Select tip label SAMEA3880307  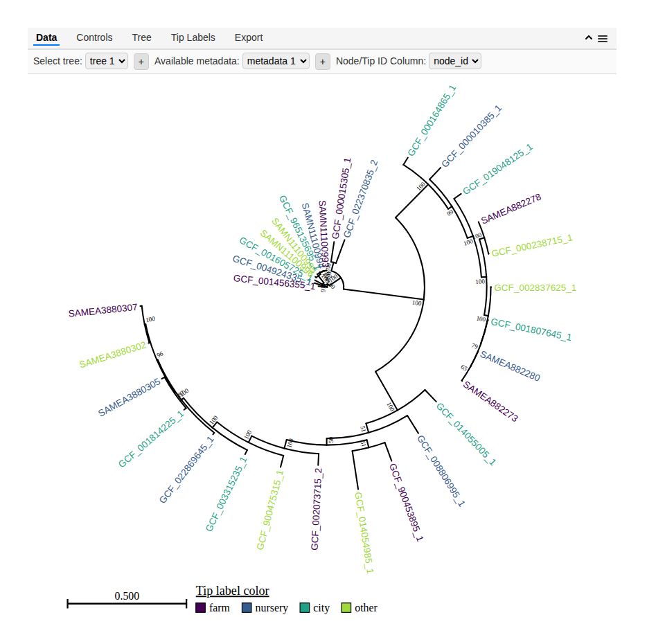(103, 312)
